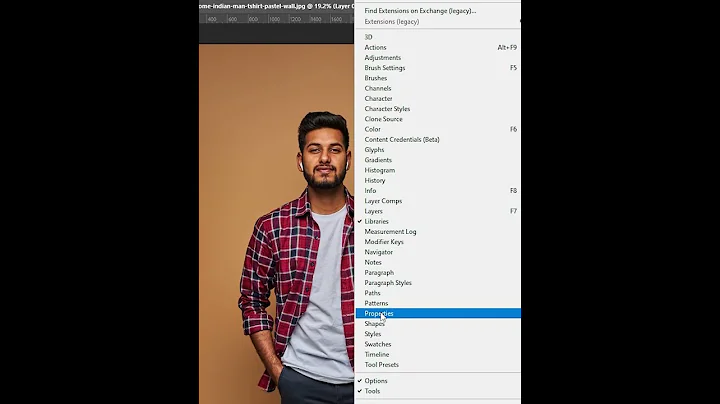The height and width of the screenshot is (404, 720).
Task: Select Paragraph Styles item
Action: 438,283
